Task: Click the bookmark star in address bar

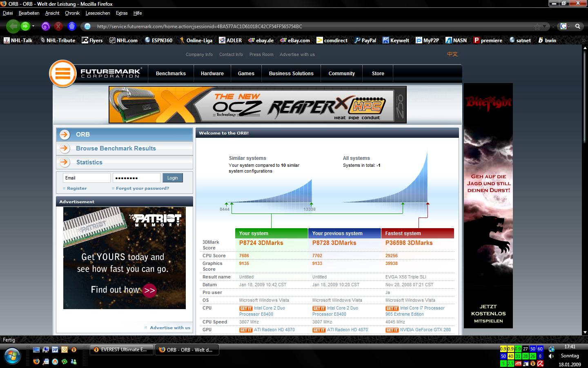Action: click(537, 27)
